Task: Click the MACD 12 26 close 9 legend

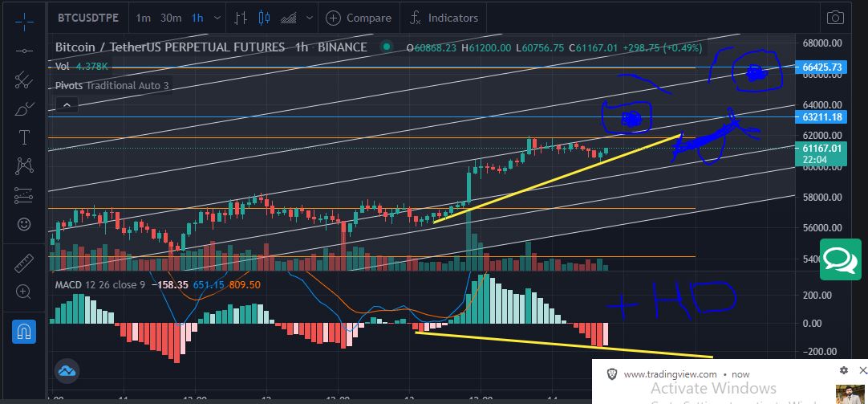Action: coord(100,285)
